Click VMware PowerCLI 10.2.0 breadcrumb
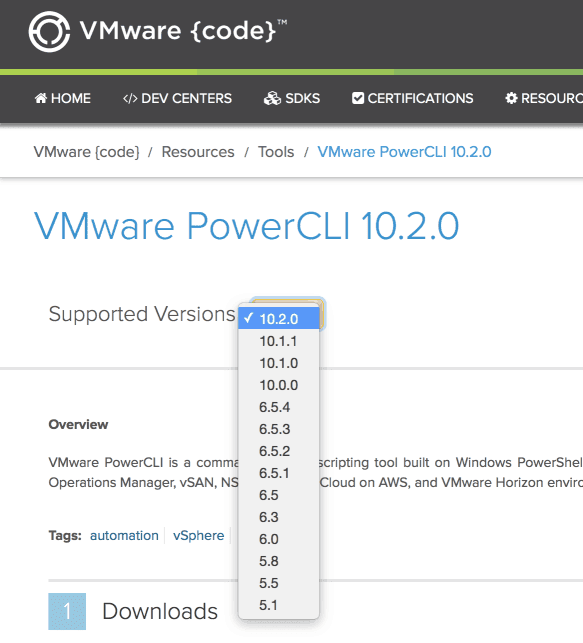 click(x=404, y=152)
